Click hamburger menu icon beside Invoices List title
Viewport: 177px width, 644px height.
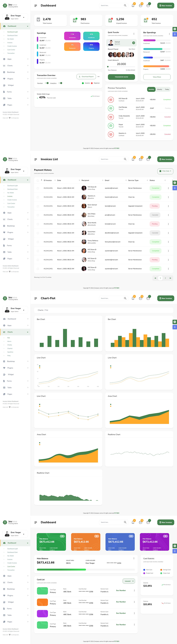[36, 159]
